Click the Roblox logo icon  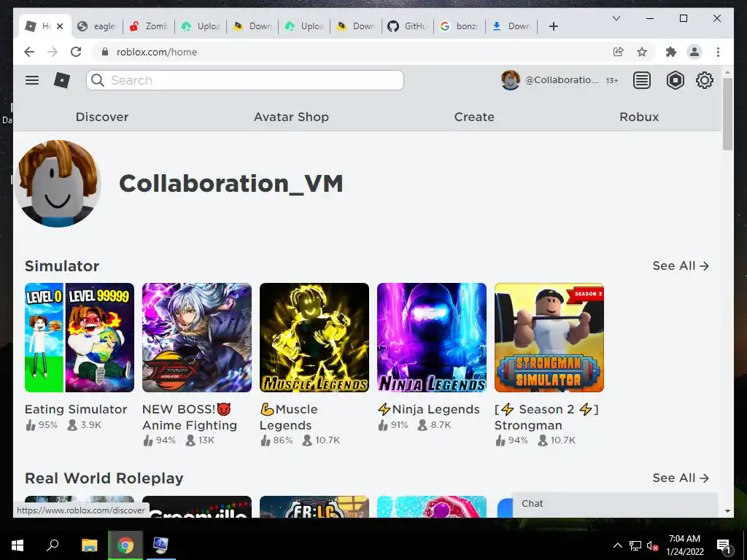pos(62,80)
